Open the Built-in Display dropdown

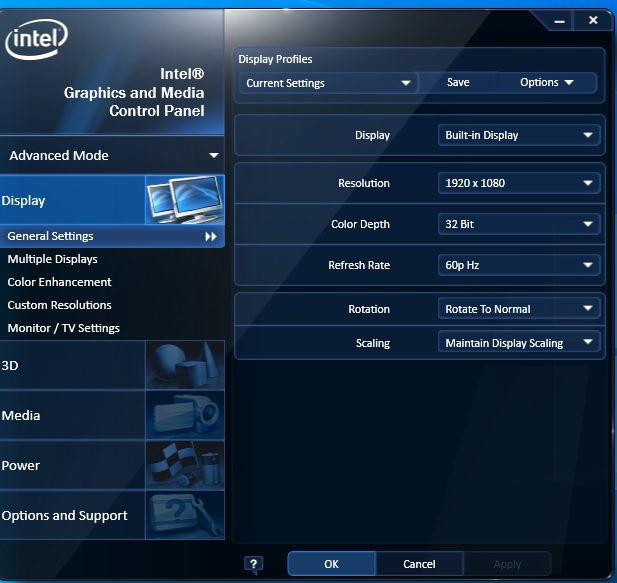[519, 135]
